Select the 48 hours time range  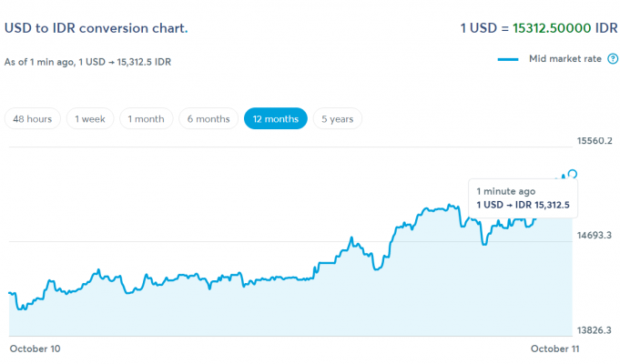(x=34, y=119)
